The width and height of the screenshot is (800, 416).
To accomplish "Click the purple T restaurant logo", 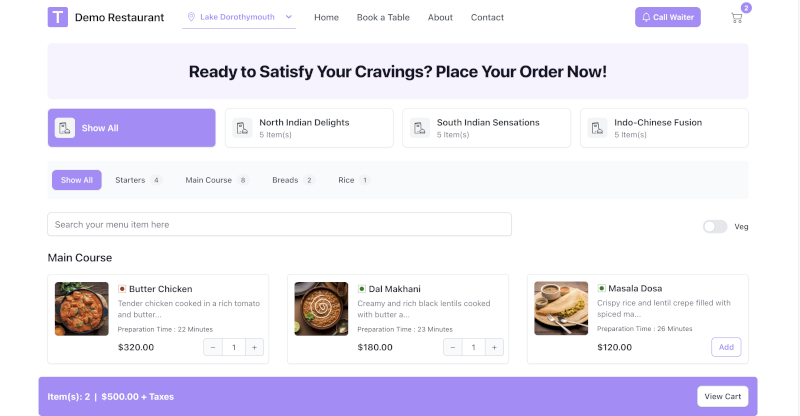I will pos(58,17).
